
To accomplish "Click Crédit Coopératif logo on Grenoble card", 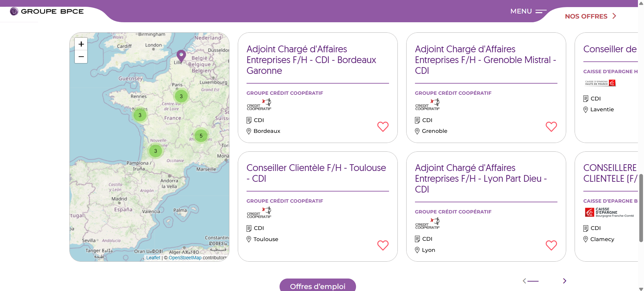I will tap(427, 105).
